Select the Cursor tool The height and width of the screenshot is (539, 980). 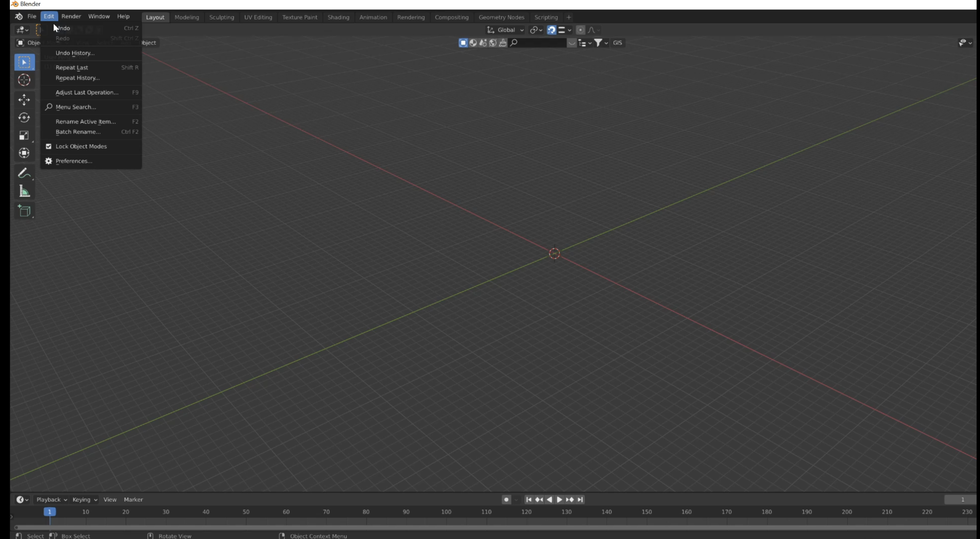pyautogui.click(x=24, y=80)
